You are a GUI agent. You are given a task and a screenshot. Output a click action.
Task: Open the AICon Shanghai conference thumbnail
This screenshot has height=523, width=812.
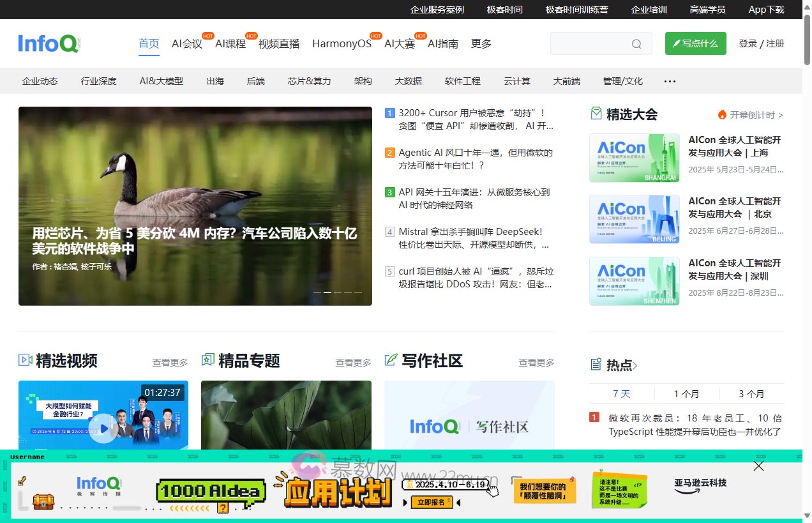[634, 158]
